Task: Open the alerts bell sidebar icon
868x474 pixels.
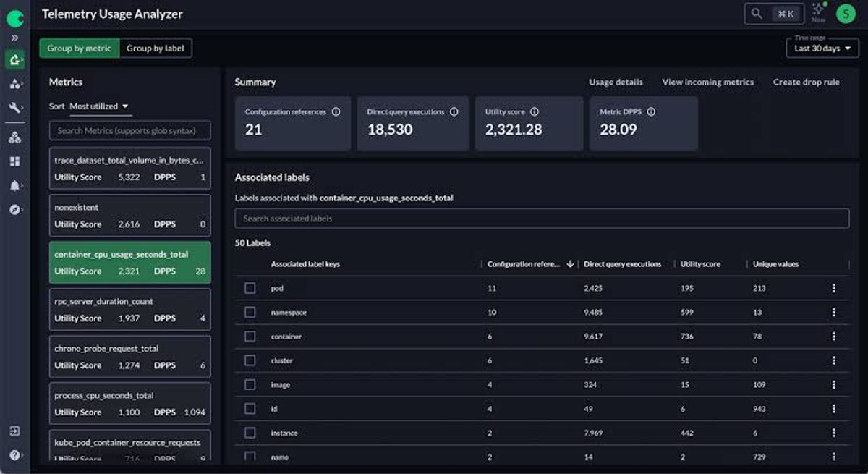Action: point(15,185)
